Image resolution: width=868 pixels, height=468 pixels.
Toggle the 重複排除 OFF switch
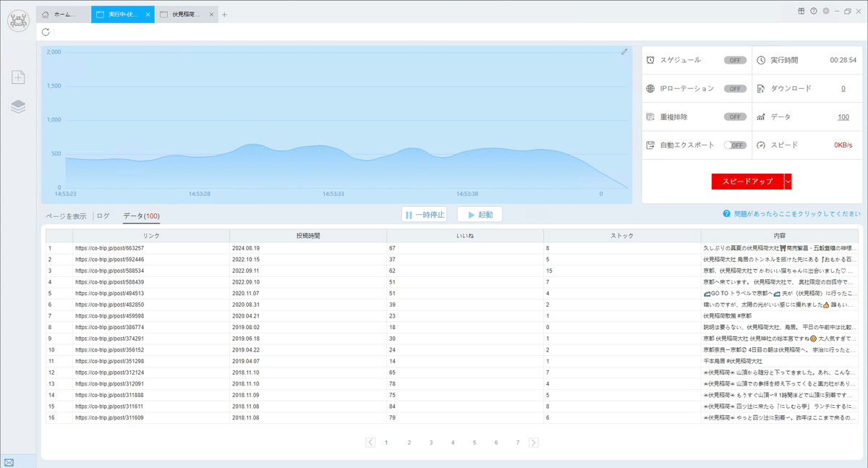click(735, 116)
